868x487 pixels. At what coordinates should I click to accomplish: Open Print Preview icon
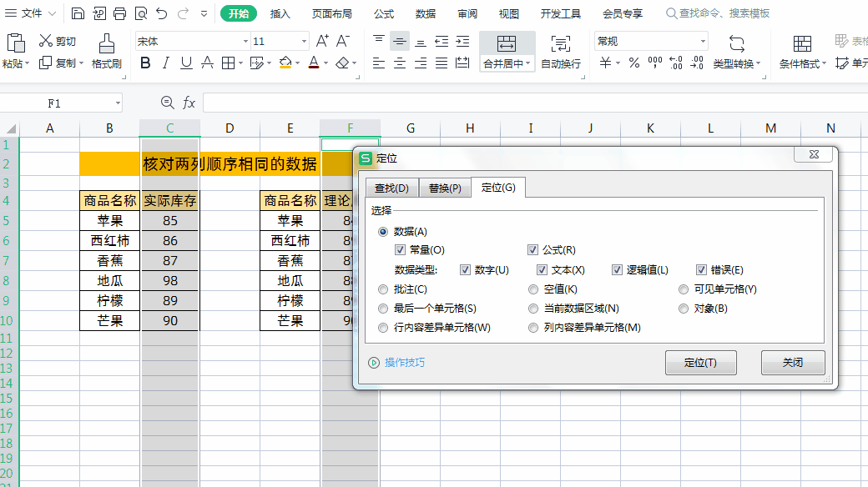click(141, 13)
